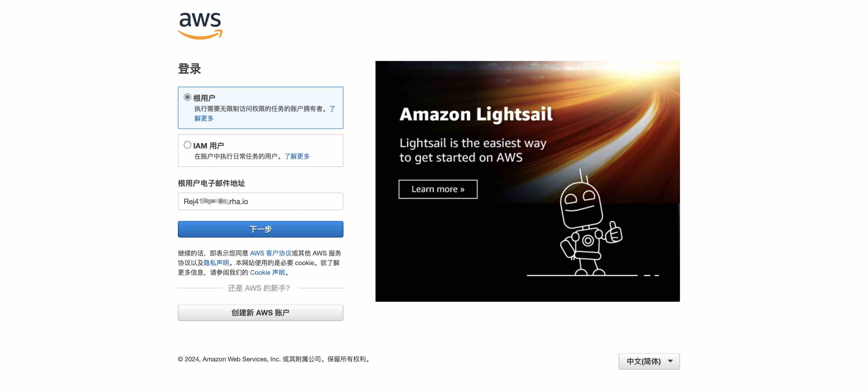The image size is (868, 390).
Task: Focus the 根用户电子邮件地址 input field
Action: (260, 201)
